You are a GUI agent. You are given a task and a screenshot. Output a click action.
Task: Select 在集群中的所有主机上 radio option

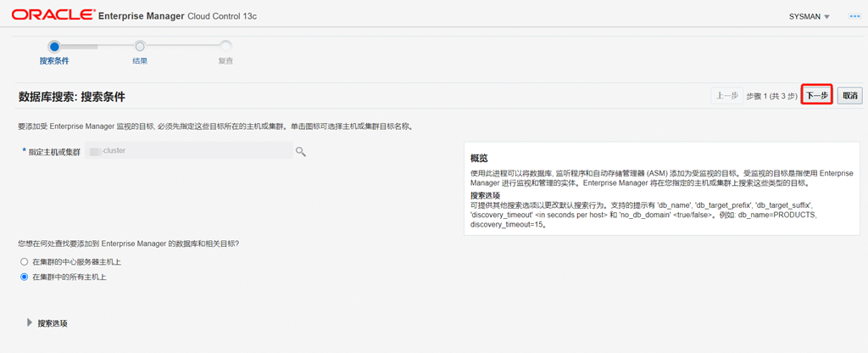pyautogui.click(x=24, y=277)
